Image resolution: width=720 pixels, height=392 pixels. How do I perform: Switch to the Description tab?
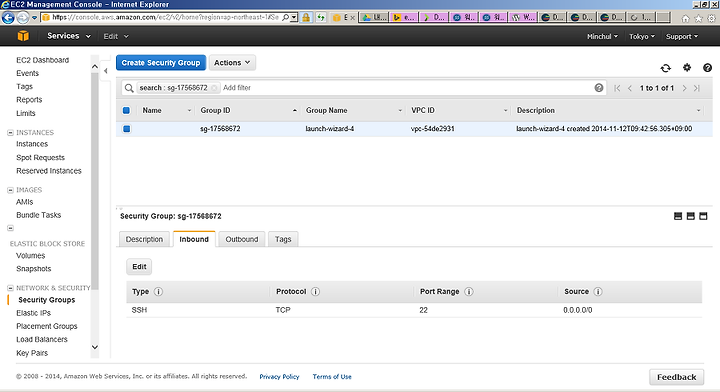point(144,239)
